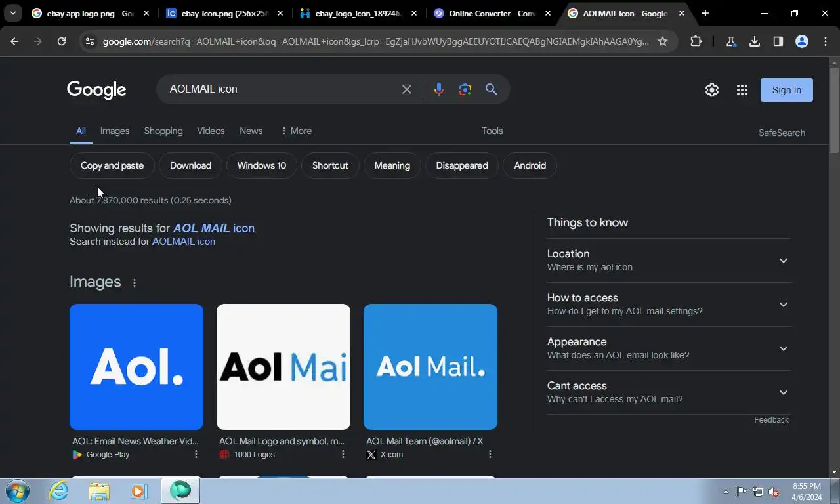
Task: Refine search with Shortcut chip
Action: (330, 165)
